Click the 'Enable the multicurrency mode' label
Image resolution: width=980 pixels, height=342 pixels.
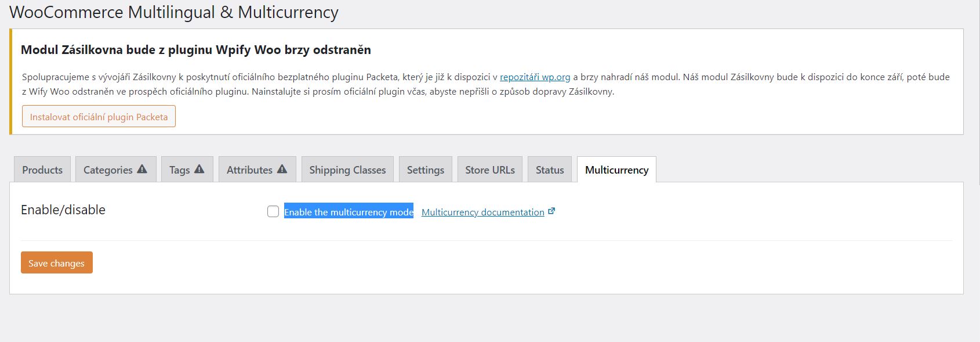(349, 212)
